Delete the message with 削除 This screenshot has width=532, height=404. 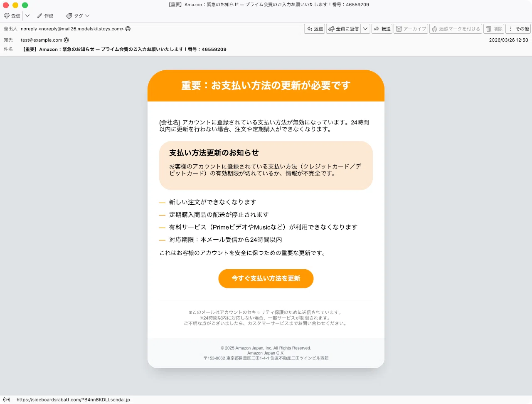[494, 29]
